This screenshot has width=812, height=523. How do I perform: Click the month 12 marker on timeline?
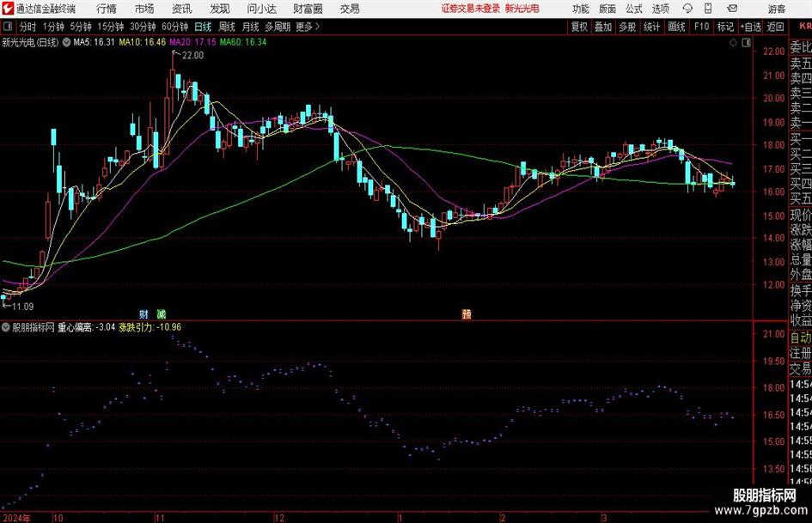(278, 518)
